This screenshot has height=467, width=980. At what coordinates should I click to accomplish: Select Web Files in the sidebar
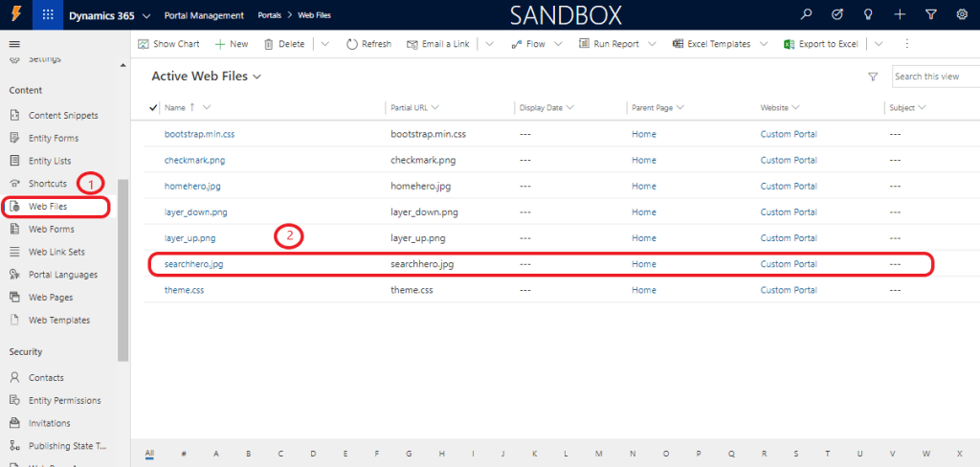tap(48, 206)
